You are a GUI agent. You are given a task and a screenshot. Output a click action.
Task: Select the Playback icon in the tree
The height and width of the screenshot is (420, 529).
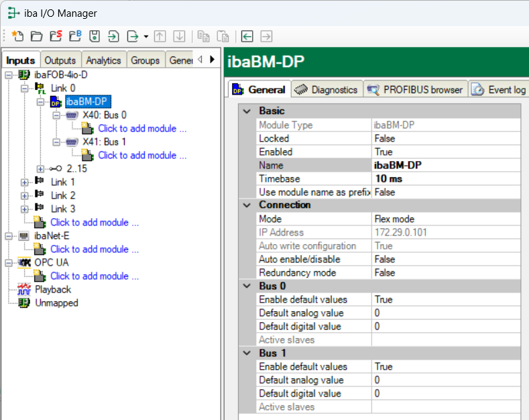pos(24,289)
